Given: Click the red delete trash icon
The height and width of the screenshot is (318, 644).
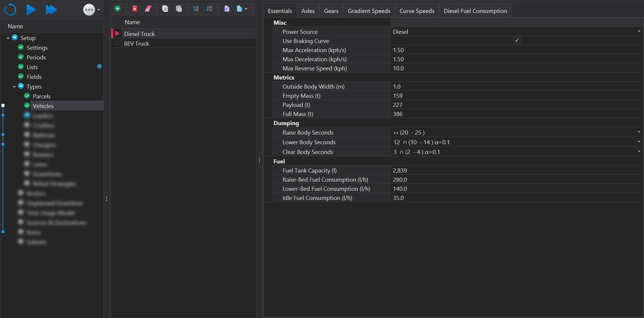Looking at the screenshot, I should point(135,9).
